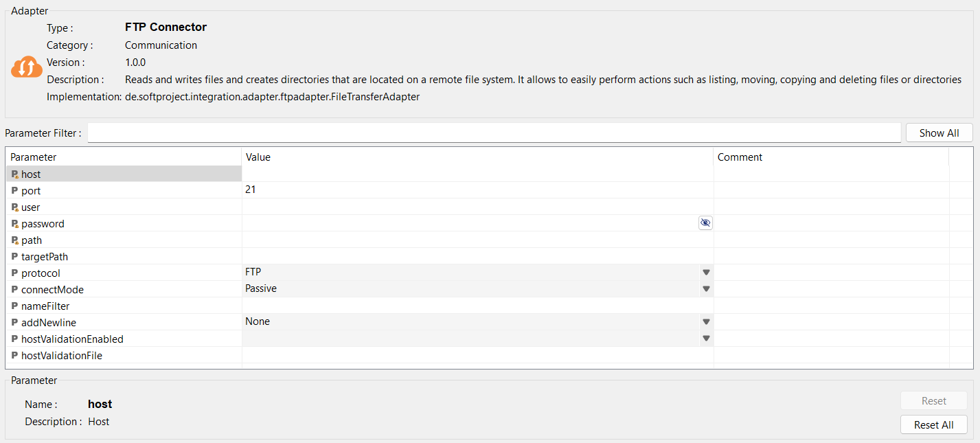The width and height of the screenshot is (980, 443).
Task: Click the Value column header
Action: tap(477, 157)
